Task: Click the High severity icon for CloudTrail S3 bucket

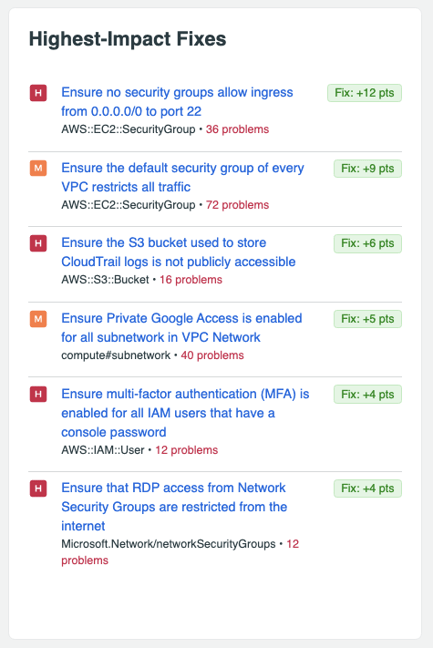Action: (38, 243)
